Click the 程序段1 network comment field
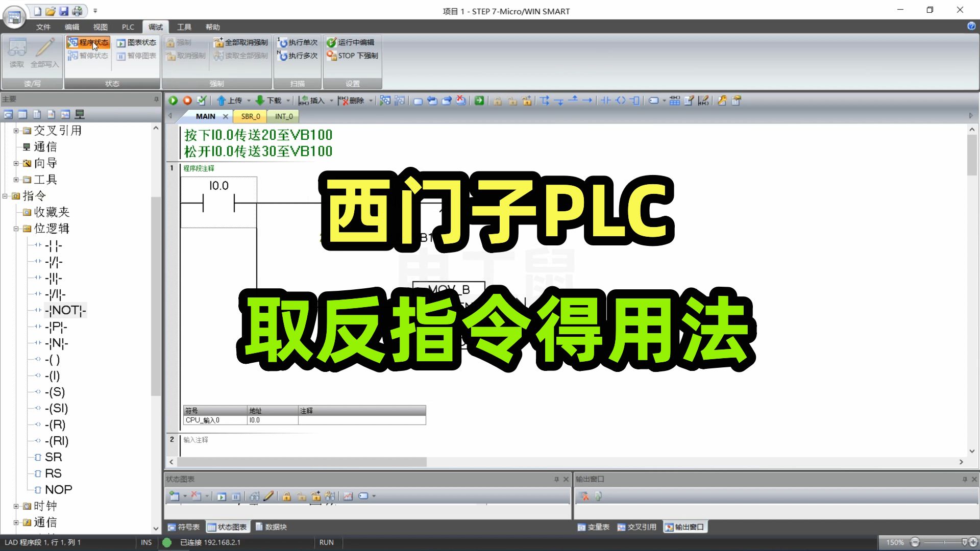The width and height of the screenshot is (980, 551). coord(199,168)
